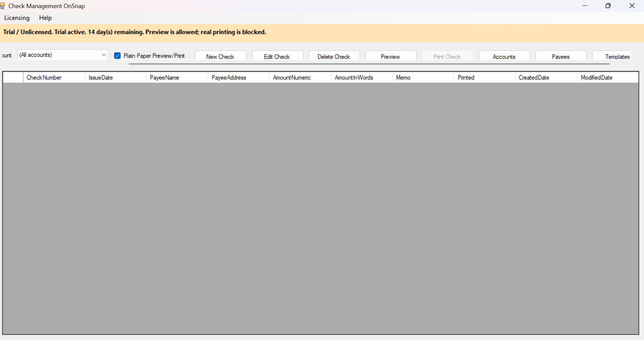The width and height of the screenshot is (644, 340).
Task: Click the Delete Check button
Action: pos(334,56)
